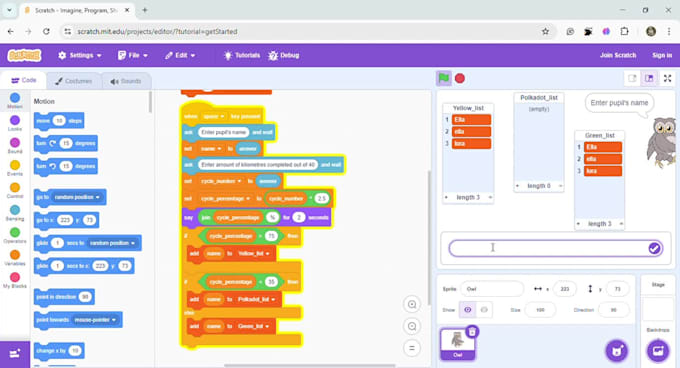Switch to the Code tab
Screen dimensions: 680x368
pos(23,80)
